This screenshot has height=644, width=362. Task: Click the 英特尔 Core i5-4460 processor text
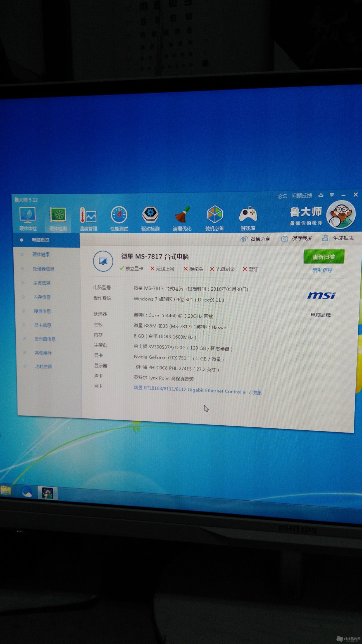173,316
